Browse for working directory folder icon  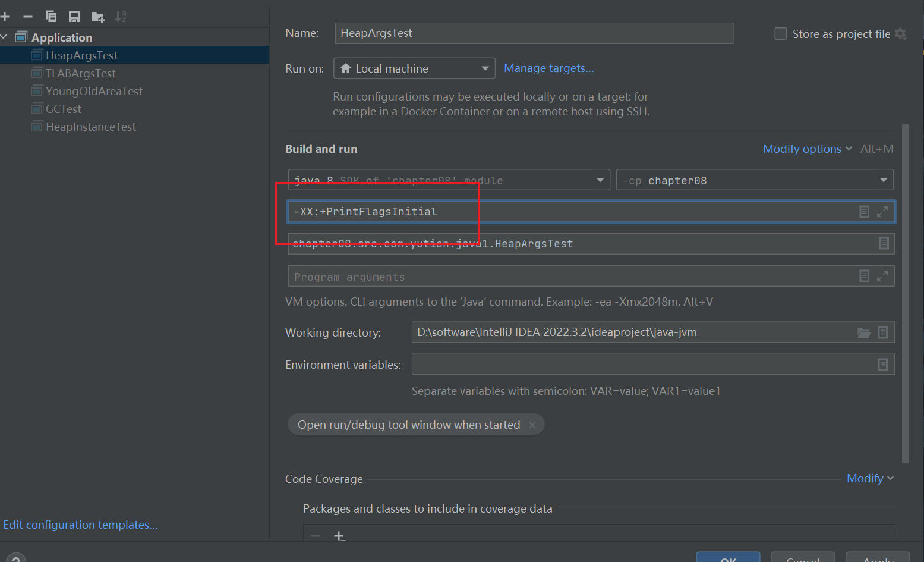863,332
